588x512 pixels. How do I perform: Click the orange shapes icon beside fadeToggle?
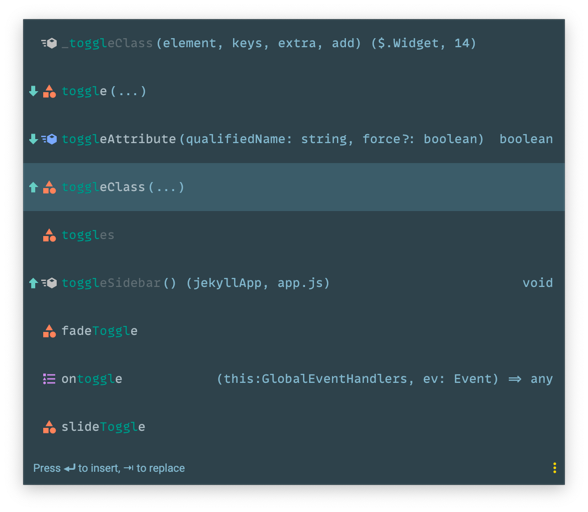coord(49,331)
